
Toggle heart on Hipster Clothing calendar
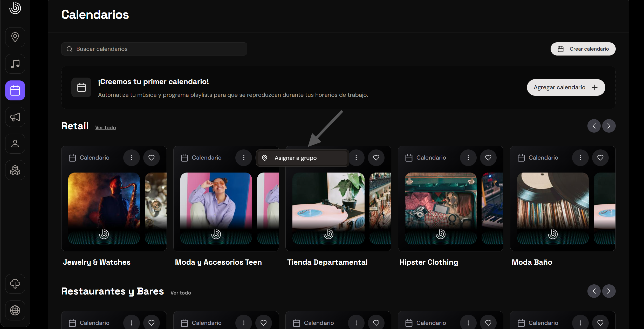tap(488, 158)
